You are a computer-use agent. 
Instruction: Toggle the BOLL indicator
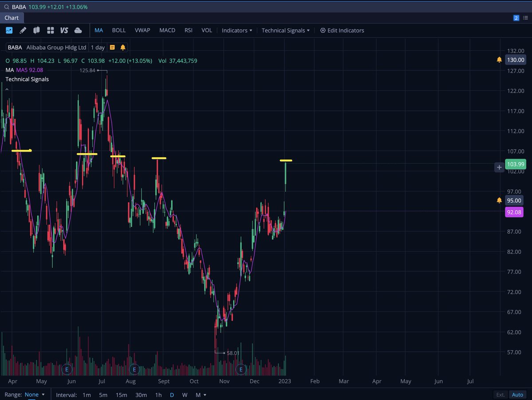tap(119, 30)
